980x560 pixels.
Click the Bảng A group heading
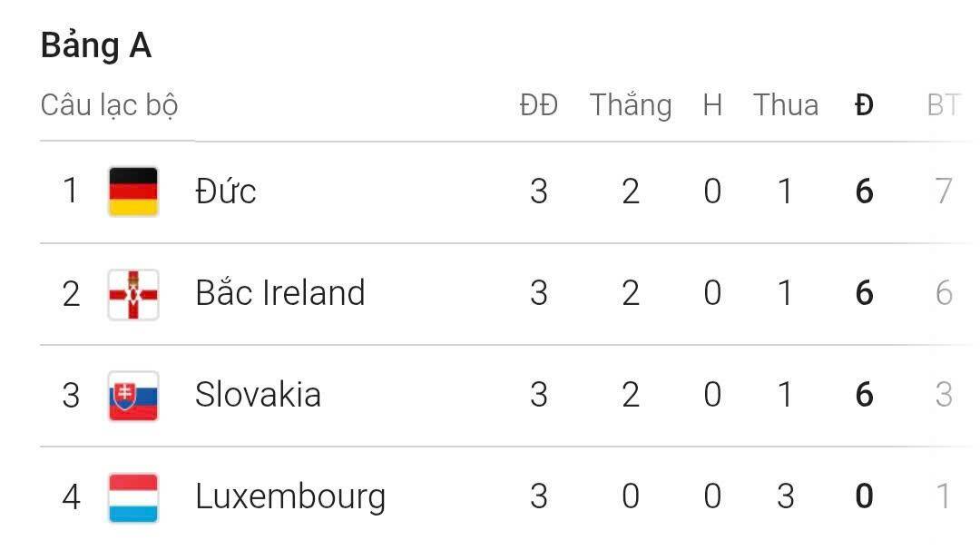[95, 46]
